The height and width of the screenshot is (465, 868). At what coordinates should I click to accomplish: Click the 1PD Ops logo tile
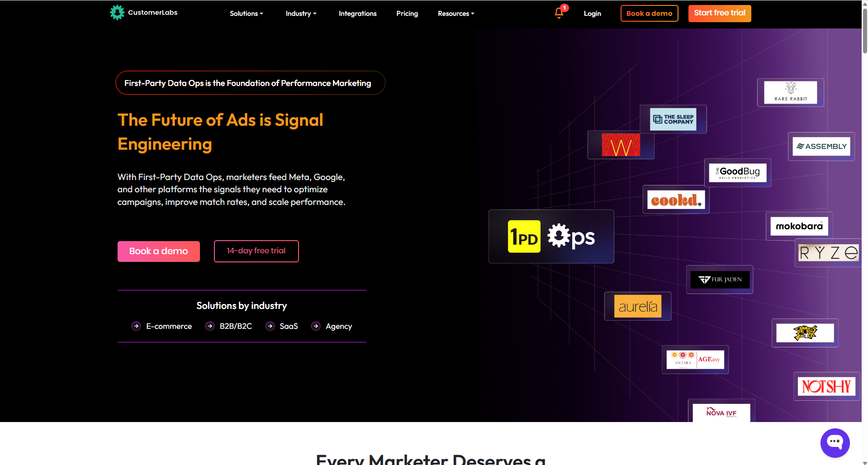click(551, 237)
